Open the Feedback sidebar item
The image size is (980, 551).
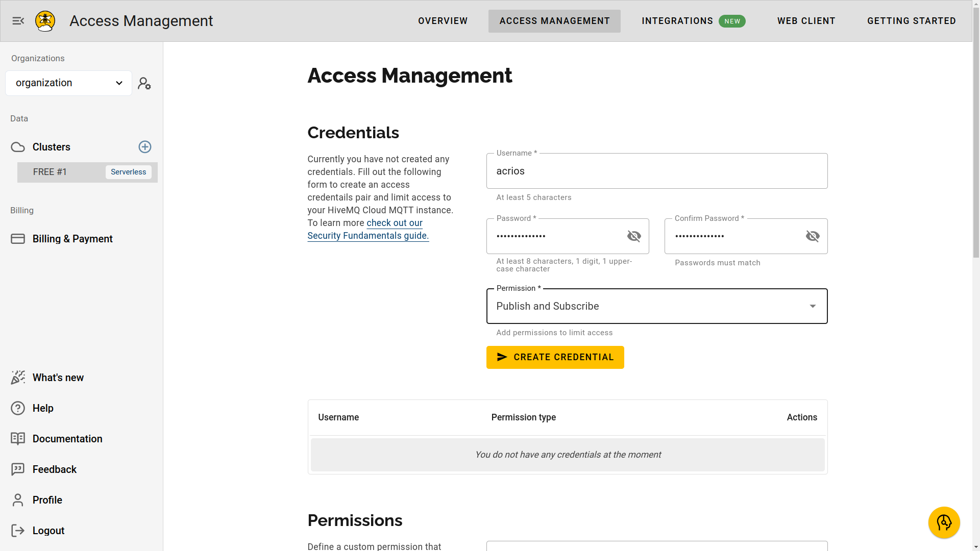54,469
